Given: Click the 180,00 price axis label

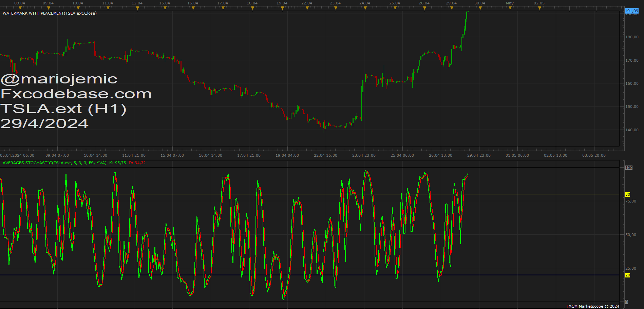Looking at the screenshot, I should tap(632, 37).
